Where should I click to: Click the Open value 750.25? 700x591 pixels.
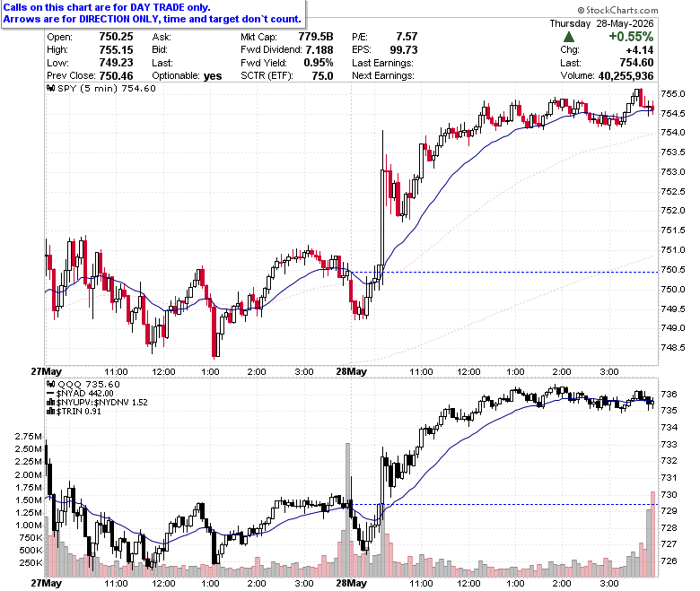116,37
